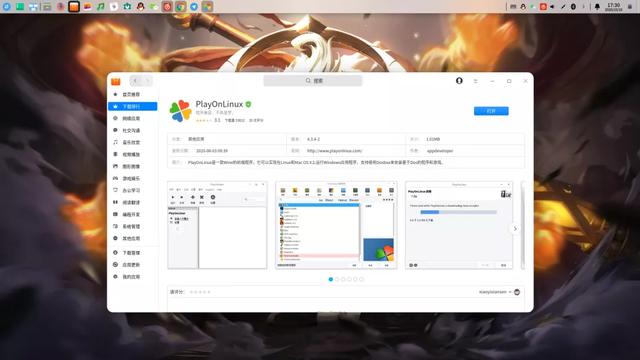Click the orange app store logo
Screen dimensions: 640x360
coord(116,81)
